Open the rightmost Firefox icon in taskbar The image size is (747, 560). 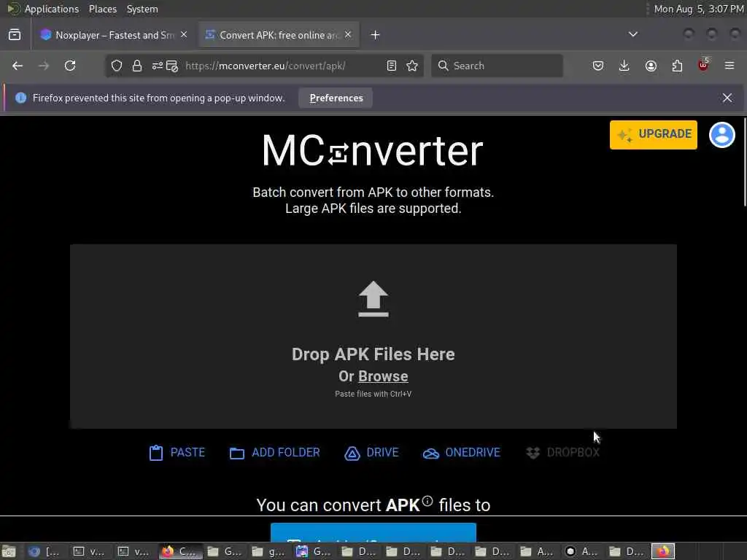(x=663, y=551)
